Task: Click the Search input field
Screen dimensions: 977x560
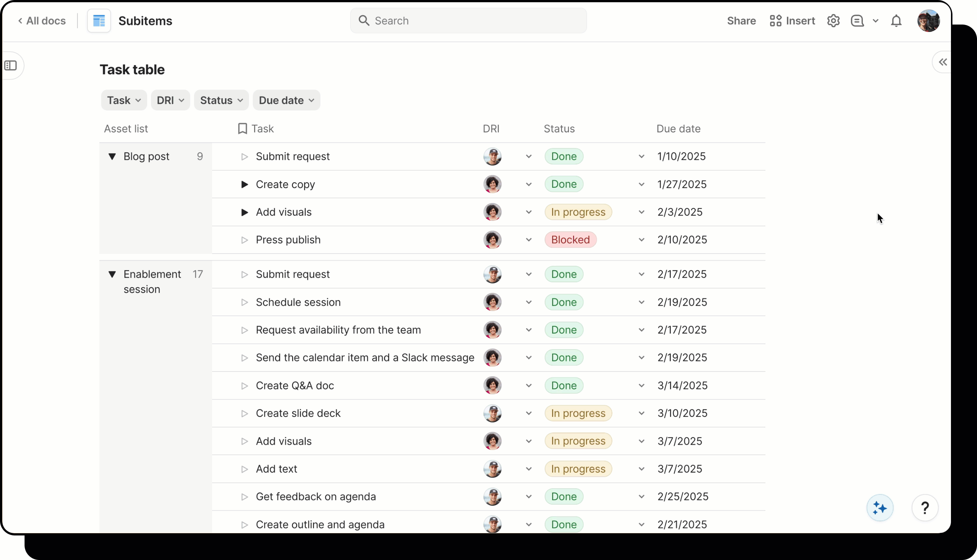Action: pos(468,21)
